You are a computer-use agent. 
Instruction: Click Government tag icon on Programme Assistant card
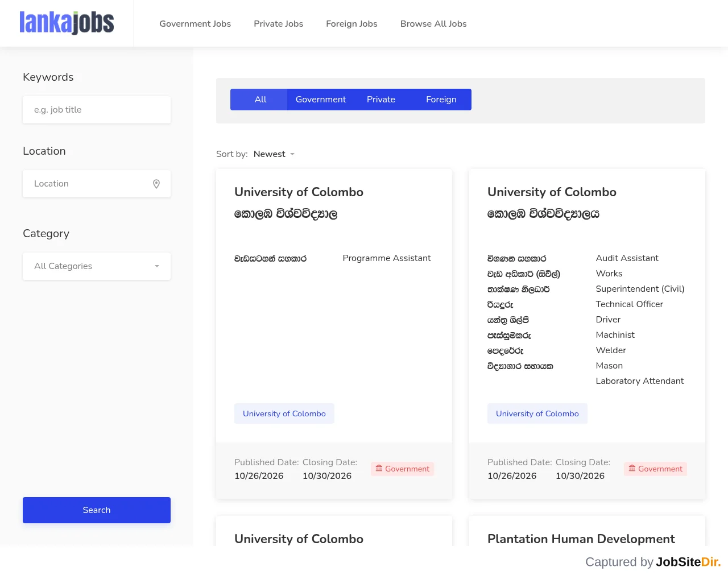click(x=379, y=469)
